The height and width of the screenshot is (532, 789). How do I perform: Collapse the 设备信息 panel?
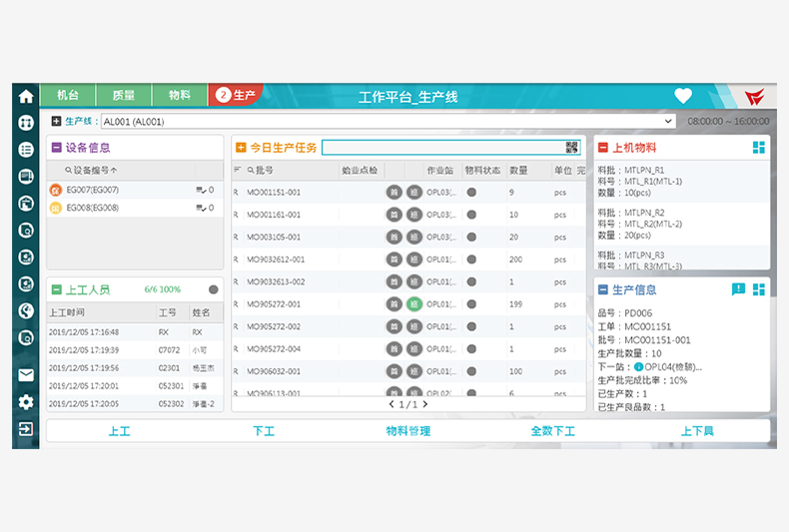[56, 148]
